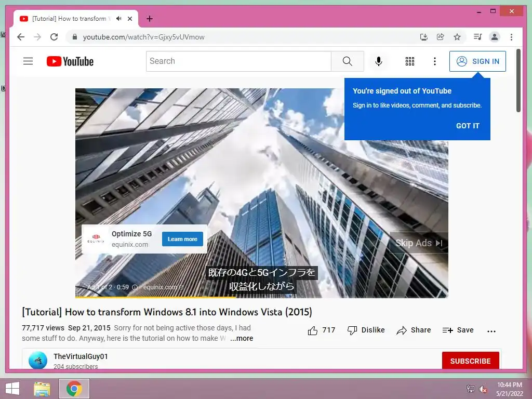Screen dimensions: 532x399
Task: Go back using Chrome's back arrow
Action: click(x=21, y=37)
